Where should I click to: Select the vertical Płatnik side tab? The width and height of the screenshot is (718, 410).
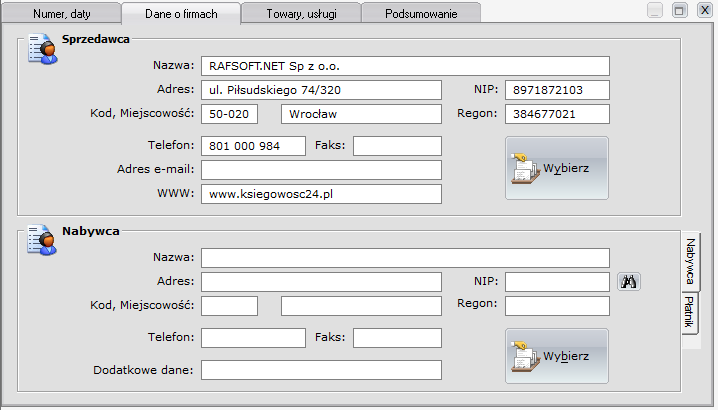tap(690, 314)
